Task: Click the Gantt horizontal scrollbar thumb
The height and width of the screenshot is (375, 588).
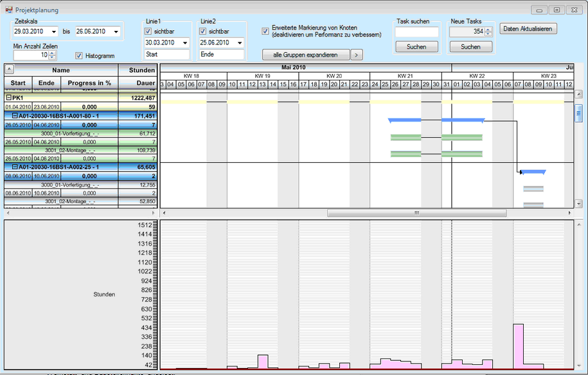Action: click(x=416, y=212)
